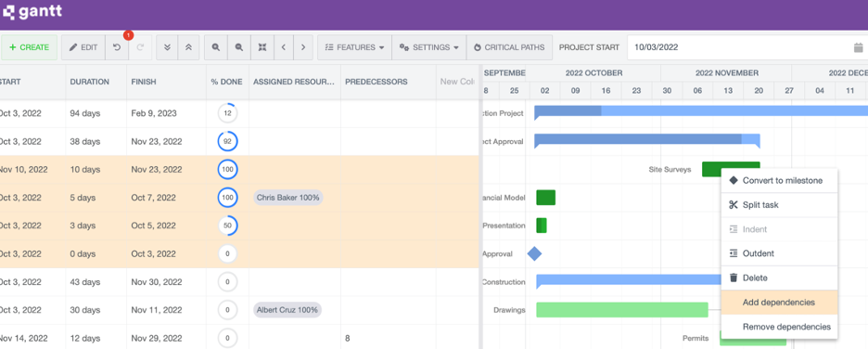Click the Project Approval summary bar
Viewport: 868px width, 349px height.
(x=647, y=140)
